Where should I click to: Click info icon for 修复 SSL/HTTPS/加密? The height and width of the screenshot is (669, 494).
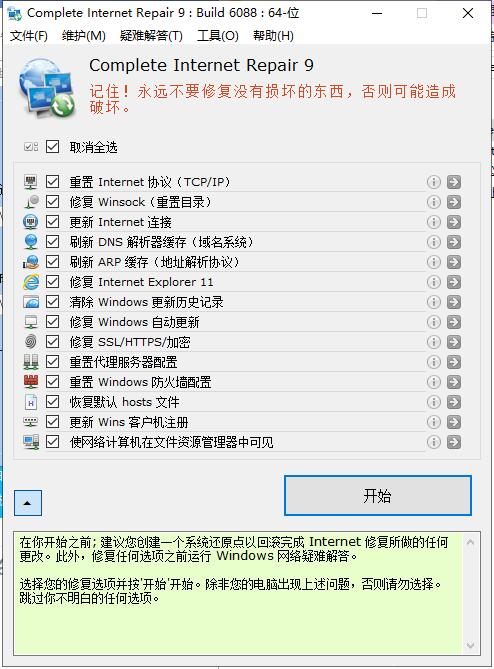point(433,342)
